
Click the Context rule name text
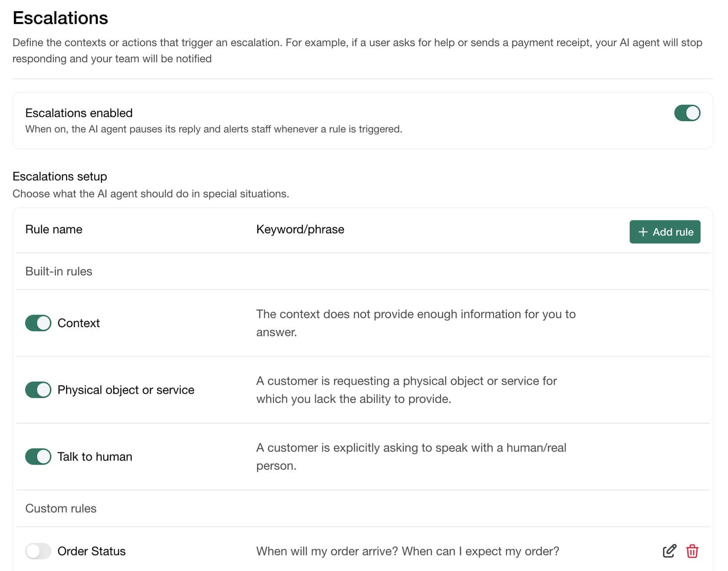coord(79,323)
